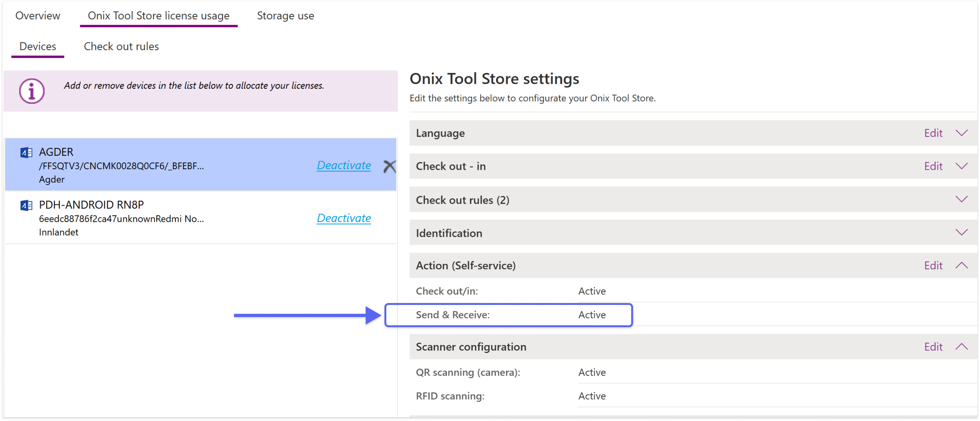Click the Onix Tool Store settings heading
Viewport: 980px width, 421px height.
pos(494,79)
